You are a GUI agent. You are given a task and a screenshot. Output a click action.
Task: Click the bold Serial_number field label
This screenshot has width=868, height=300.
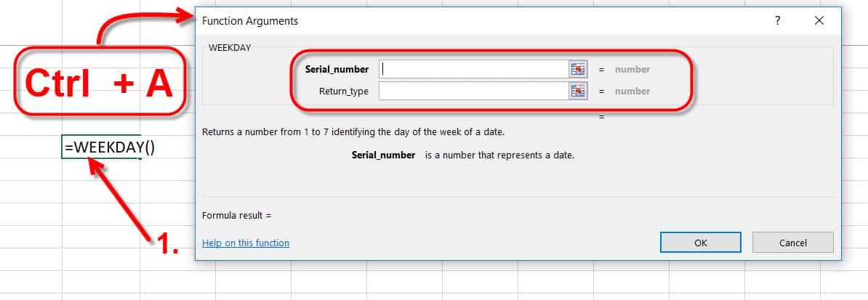[x=337, y=69]
